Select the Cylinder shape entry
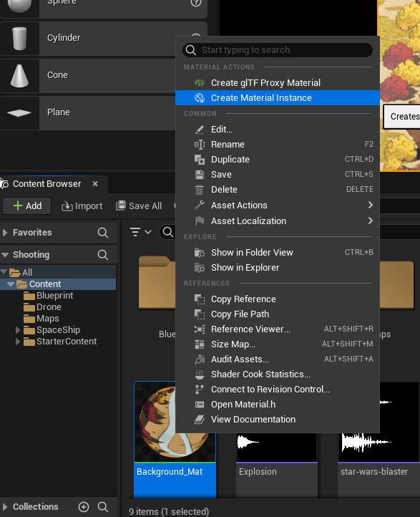420x517 pixels. click(x=104, y=39)
